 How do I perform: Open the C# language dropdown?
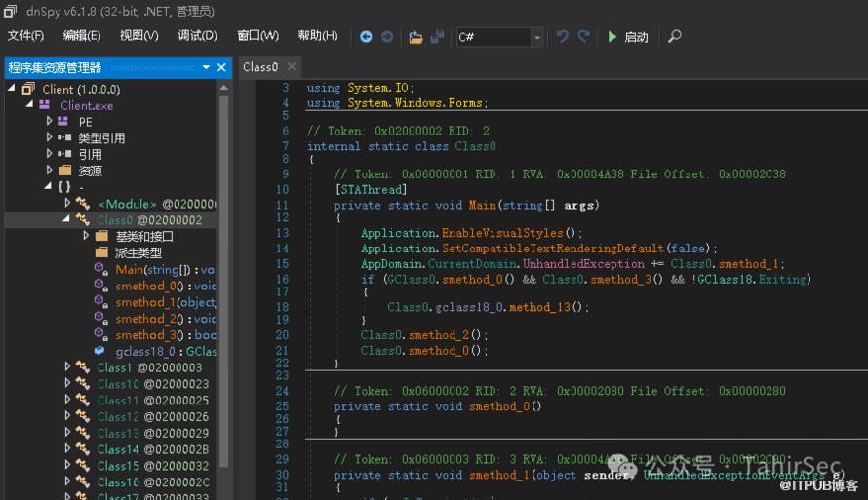[536, 37]
